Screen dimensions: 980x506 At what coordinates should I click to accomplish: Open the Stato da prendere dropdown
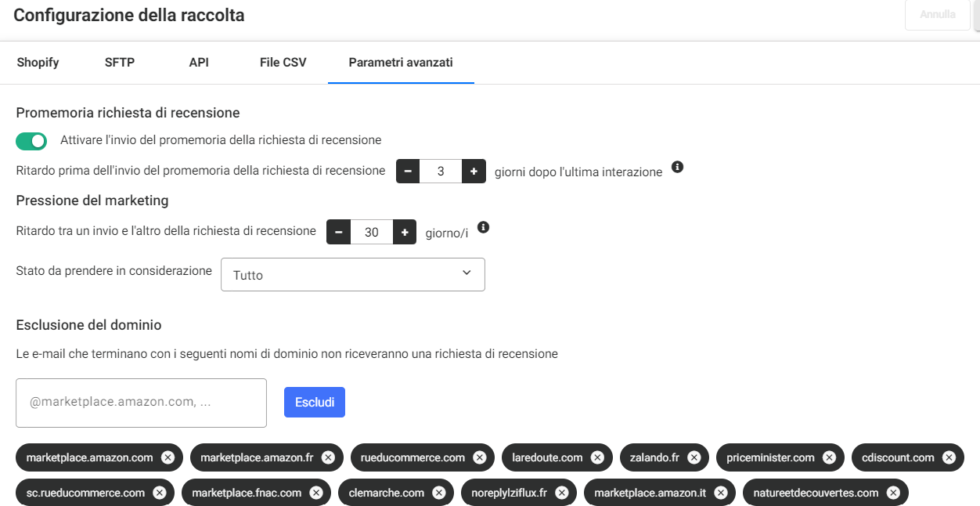(x=353, y=275)
